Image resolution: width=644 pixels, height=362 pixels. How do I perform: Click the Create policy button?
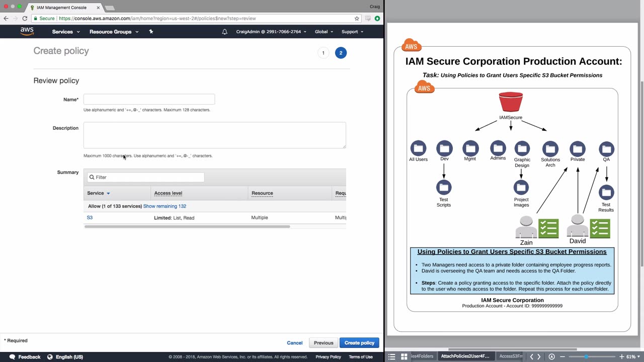[359, 343]
